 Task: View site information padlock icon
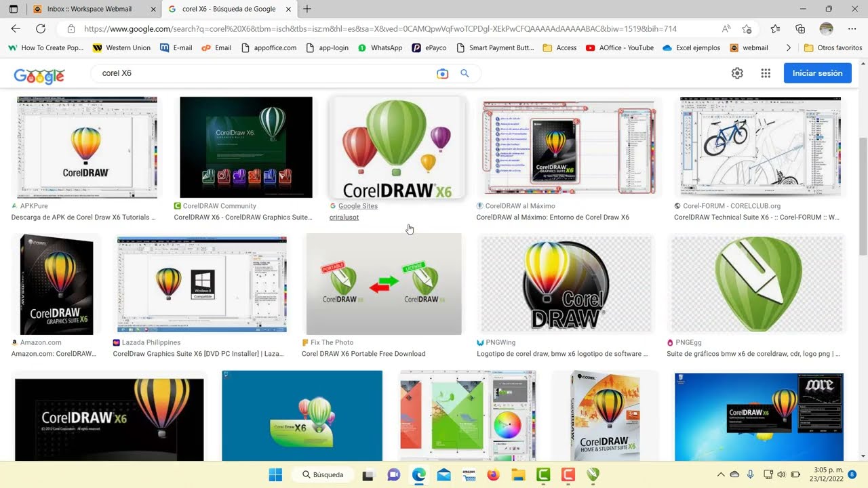pyautogui.click(x=71, y=29)
